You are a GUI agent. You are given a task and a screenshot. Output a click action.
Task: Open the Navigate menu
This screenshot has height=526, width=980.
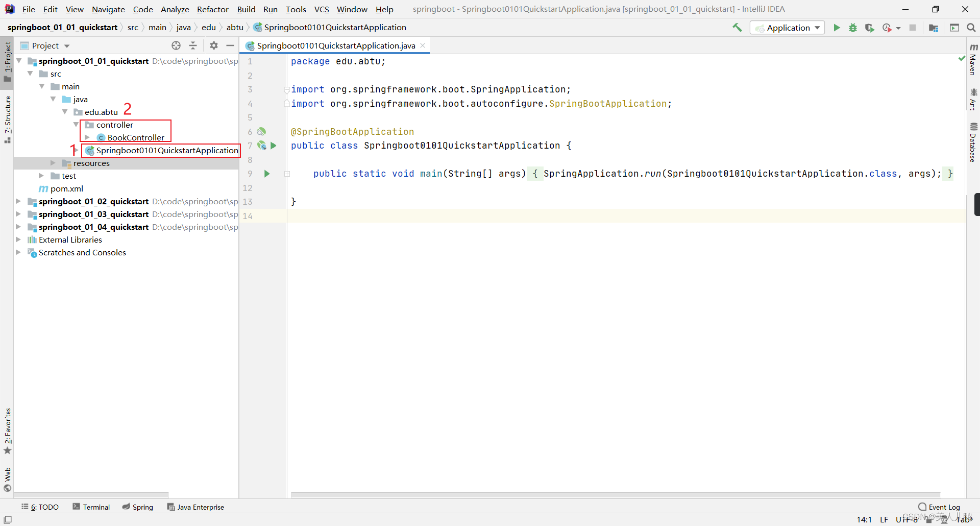pyautogui.click(x=108, y=9)
